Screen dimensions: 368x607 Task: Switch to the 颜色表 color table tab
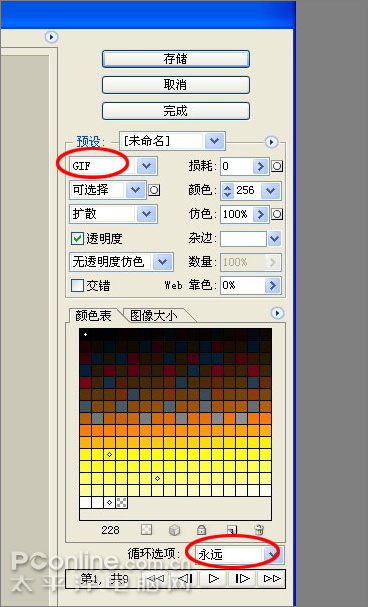(93, 316)
